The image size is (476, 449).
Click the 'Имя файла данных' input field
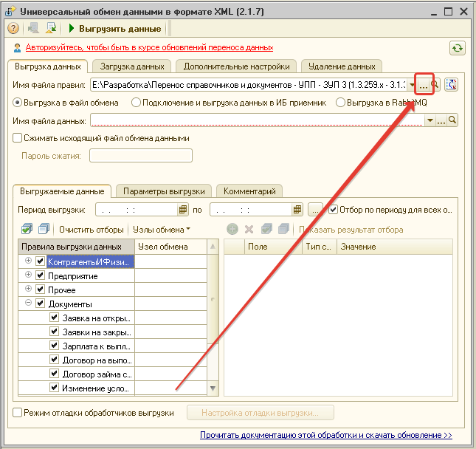point(258,120)
